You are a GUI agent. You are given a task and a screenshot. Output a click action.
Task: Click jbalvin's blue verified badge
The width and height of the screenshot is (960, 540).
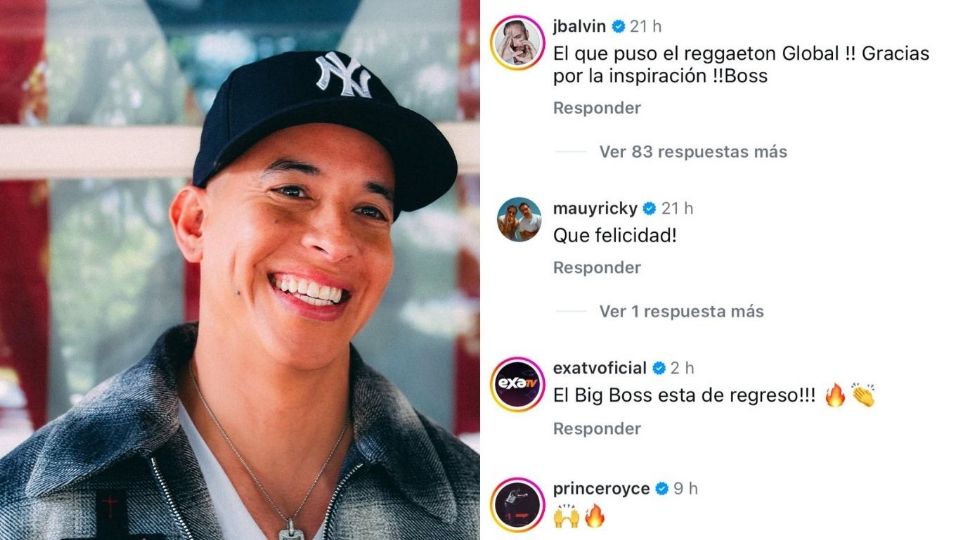click(x=618, y=26)
